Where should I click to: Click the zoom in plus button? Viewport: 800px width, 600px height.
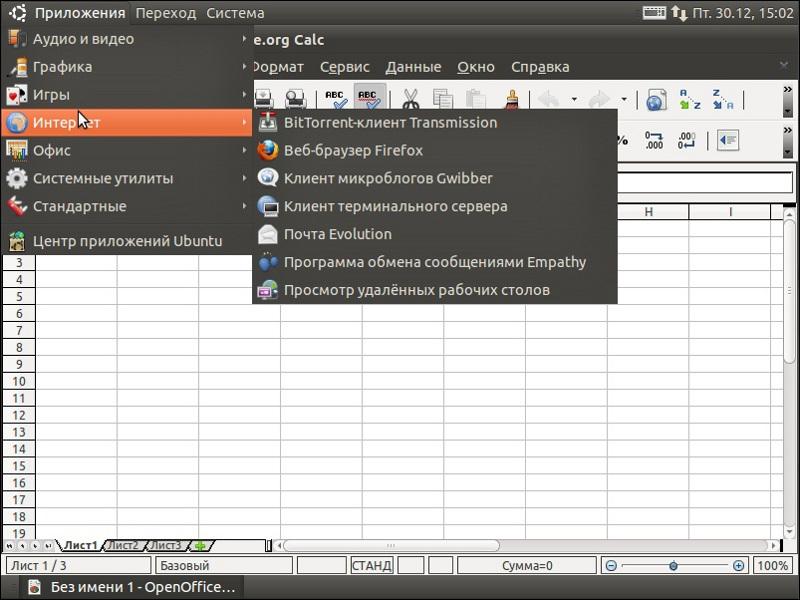[738, 565]
